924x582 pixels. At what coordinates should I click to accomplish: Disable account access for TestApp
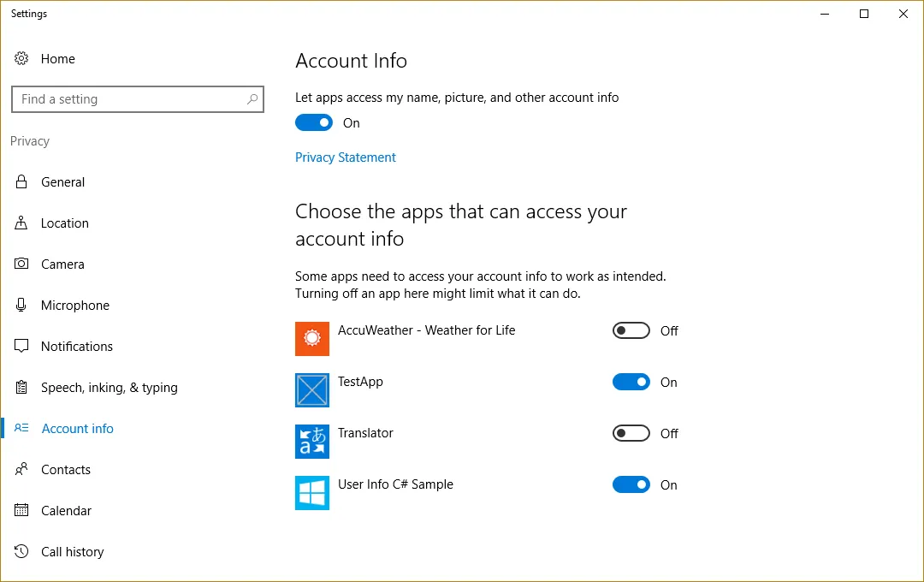click(631, 382)
